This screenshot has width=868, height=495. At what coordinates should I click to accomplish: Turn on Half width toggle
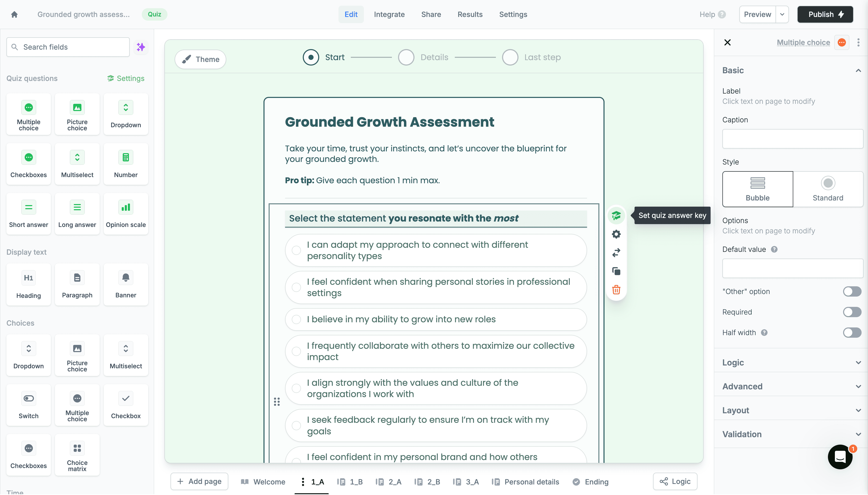(852, 333)
